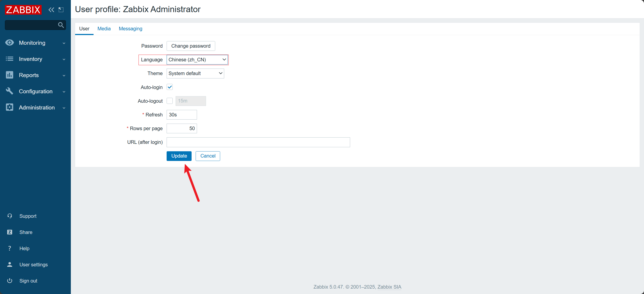Toggle kiosk sidebar hide icon

[x=61, y=10]
